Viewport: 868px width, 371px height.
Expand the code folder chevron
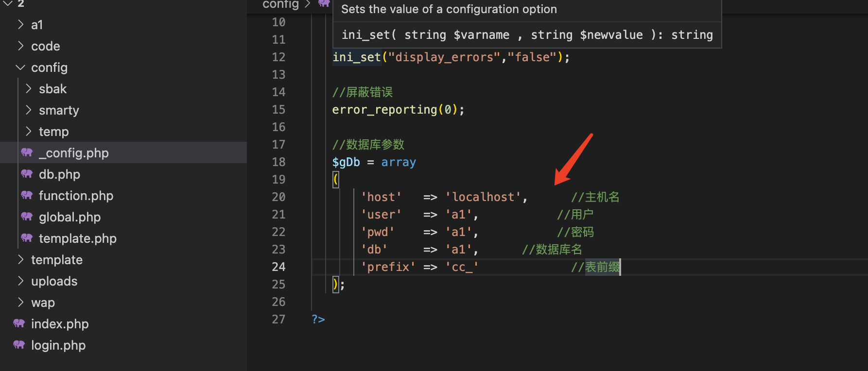pos(20,46)
